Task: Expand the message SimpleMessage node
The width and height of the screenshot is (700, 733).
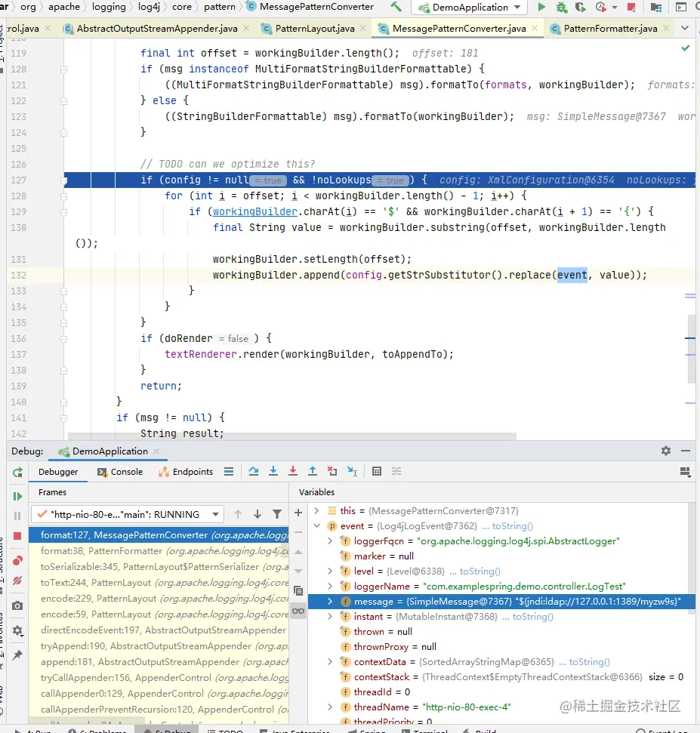Action: click(330, 601)
